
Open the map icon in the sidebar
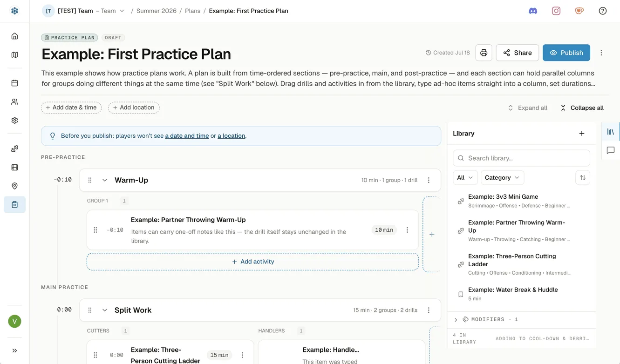pyautogui.click(x=14, y=55)
